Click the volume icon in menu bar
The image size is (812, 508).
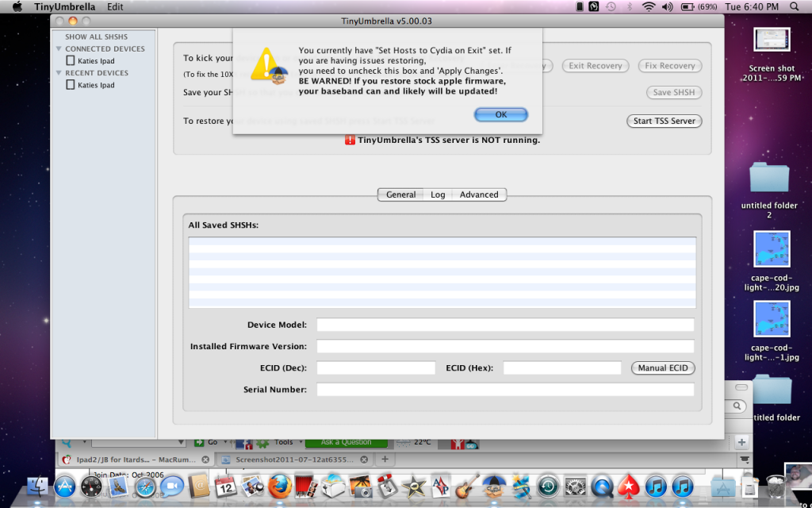(x=667, y=6)
